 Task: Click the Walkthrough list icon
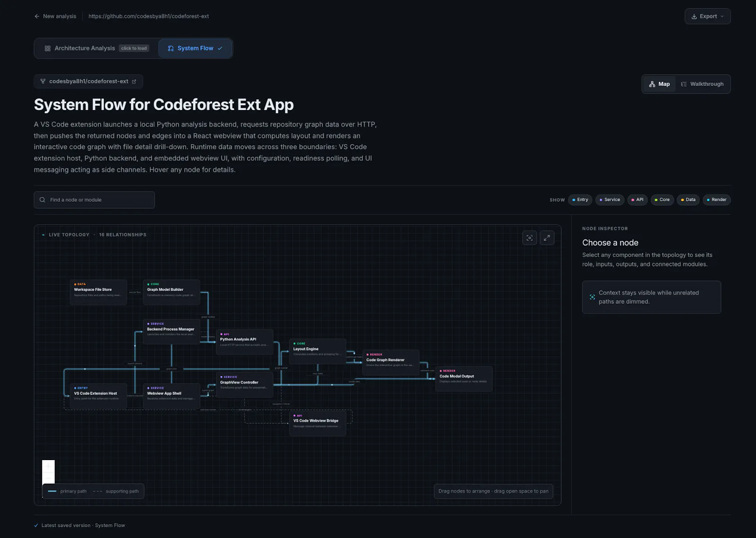[x=684, y=84]
